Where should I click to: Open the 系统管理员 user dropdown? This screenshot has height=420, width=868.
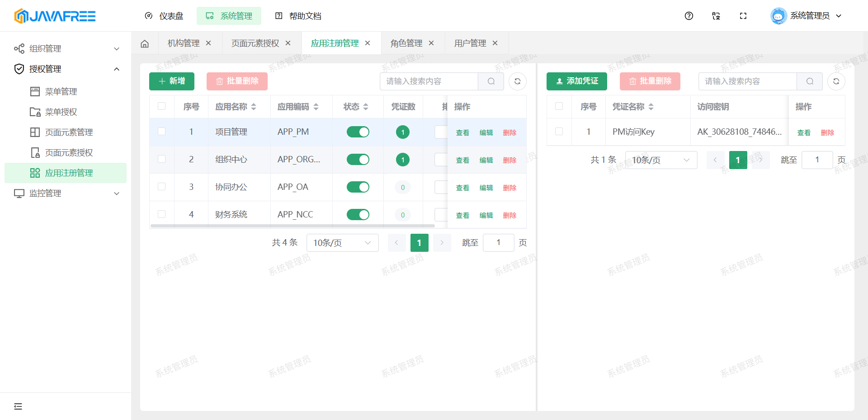click(x=806, y=16)
